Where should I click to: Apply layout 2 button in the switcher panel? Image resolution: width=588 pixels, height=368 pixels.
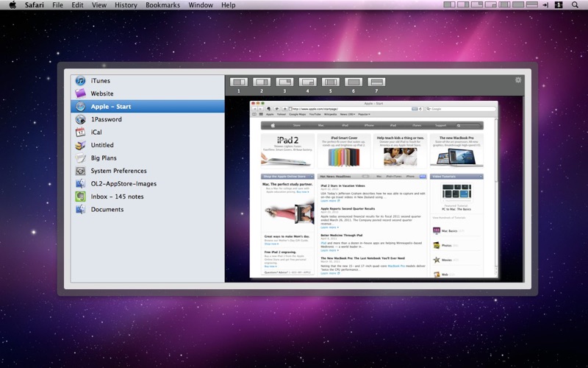tap(262, 82)
